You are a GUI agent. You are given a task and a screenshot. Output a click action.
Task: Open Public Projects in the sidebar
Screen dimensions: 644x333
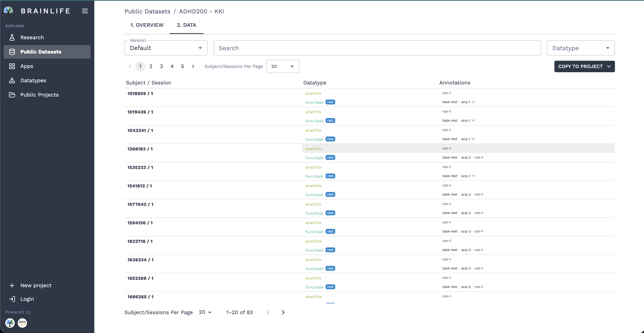click(47, 95)
